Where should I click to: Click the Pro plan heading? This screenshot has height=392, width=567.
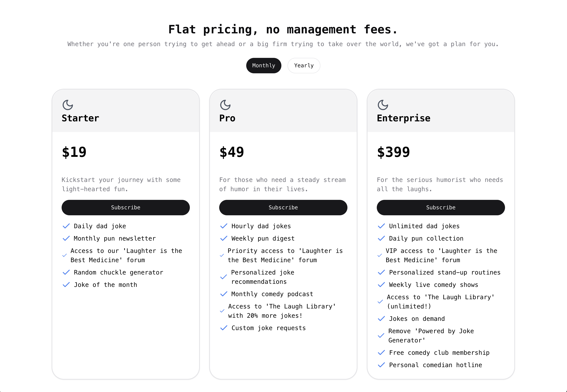click(227, 118)
